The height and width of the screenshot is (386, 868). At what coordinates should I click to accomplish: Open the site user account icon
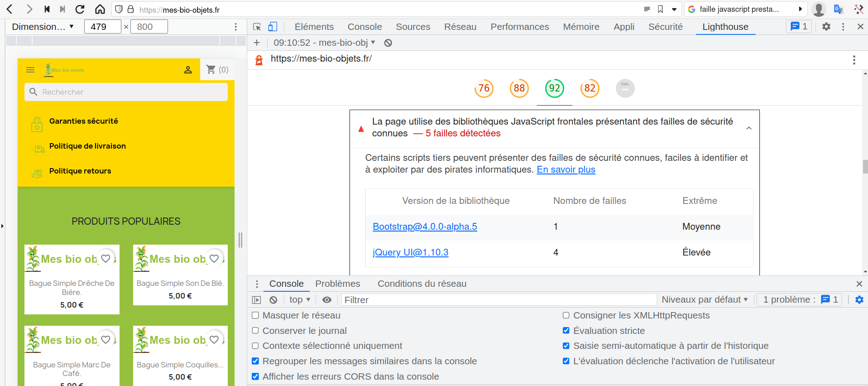tap(188, 70)
